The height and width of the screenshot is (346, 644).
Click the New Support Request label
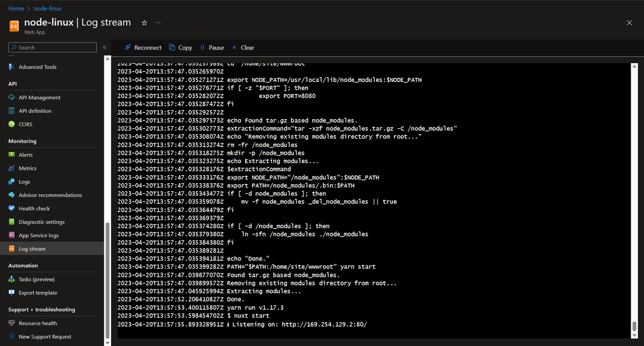coord(44,336)
